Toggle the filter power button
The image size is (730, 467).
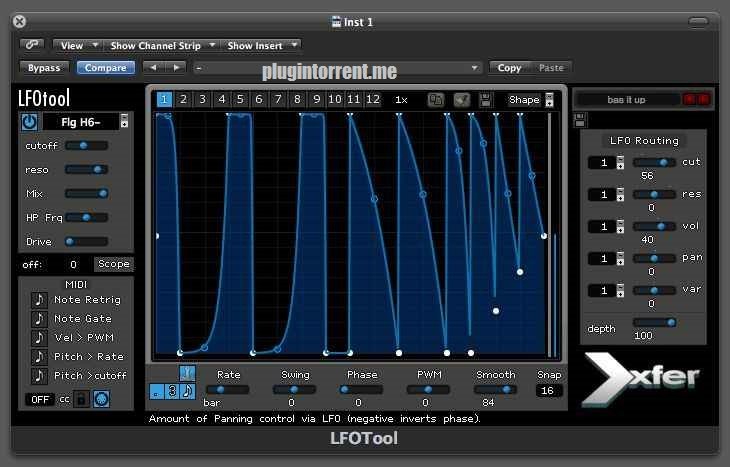click(x=29, y=122)
